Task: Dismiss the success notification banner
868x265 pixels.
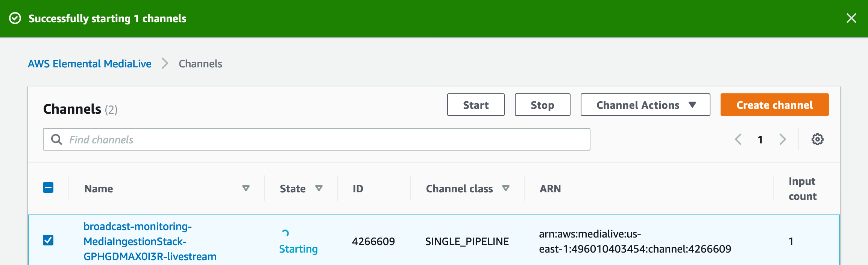Action: (x=851, y=18)
